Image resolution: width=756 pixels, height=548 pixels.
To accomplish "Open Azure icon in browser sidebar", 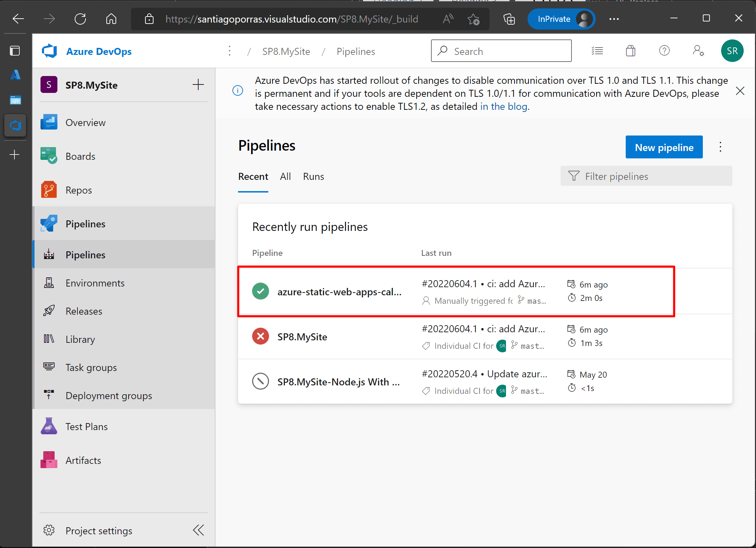I will (15, 75).
